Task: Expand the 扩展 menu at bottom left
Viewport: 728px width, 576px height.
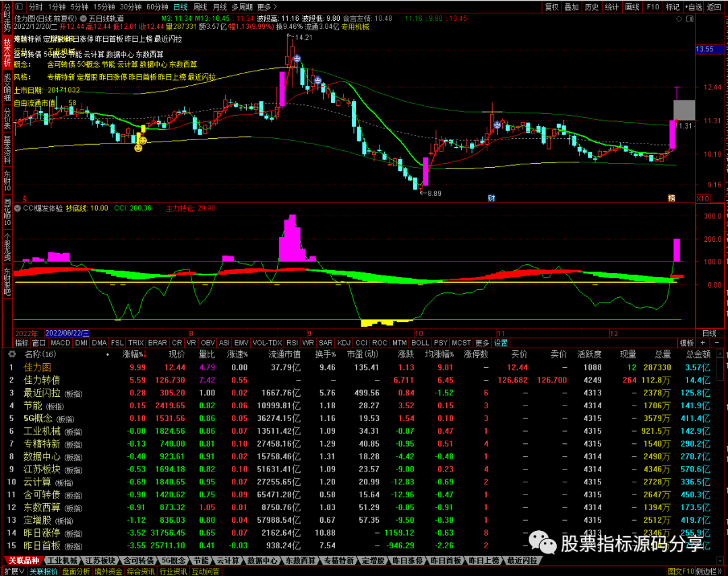Action: point(14,571)
